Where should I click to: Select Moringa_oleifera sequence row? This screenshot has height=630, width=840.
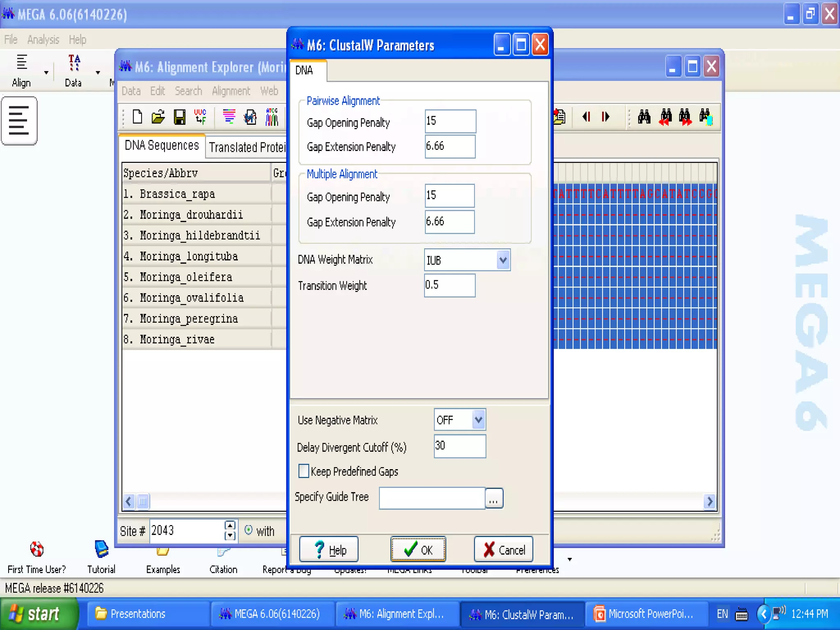(x=197, y=277)
